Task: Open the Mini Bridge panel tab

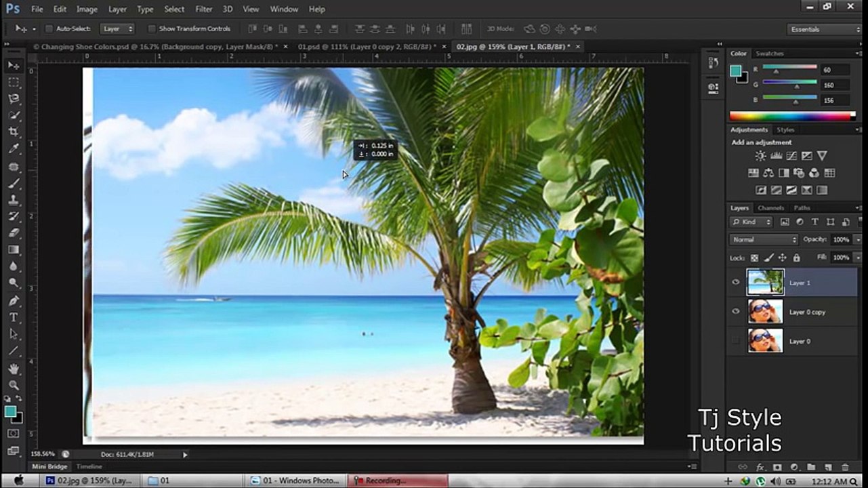Action: click(50, 466)
